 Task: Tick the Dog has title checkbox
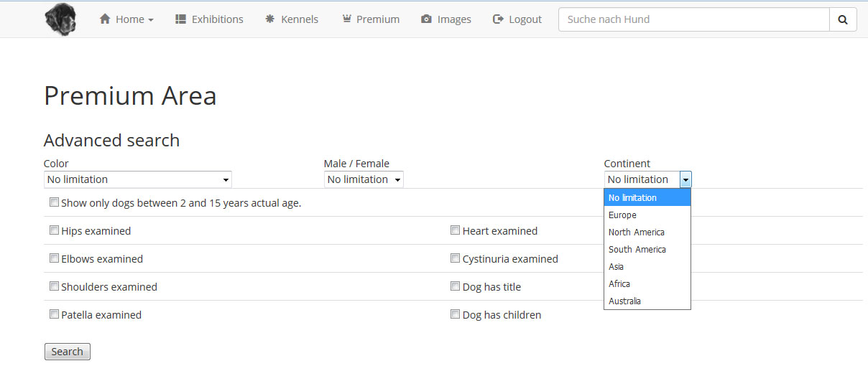455,286
